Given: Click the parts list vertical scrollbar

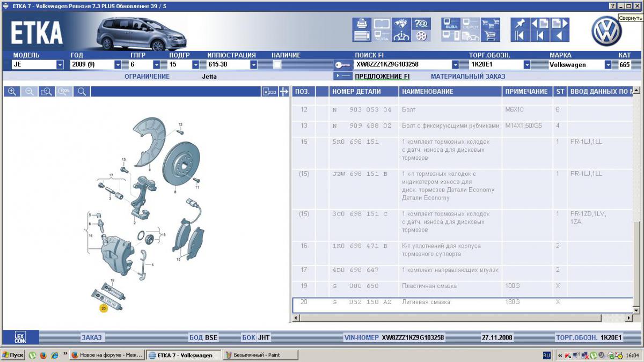Looking at the screenshot, I should point(637,264).
